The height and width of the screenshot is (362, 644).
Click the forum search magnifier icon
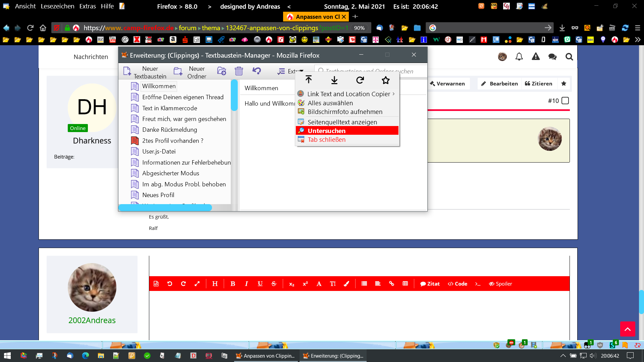click(569, 57)
